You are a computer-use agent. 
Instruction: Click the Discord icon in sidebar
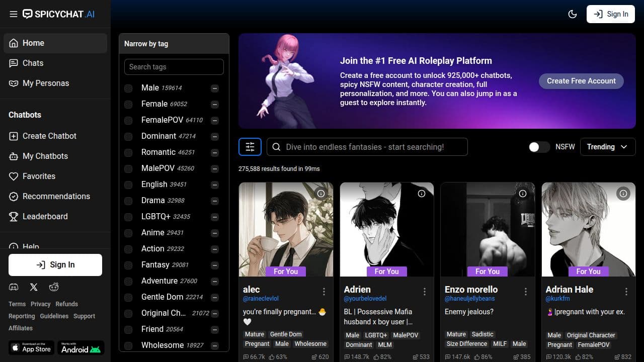tap(14, 287)
